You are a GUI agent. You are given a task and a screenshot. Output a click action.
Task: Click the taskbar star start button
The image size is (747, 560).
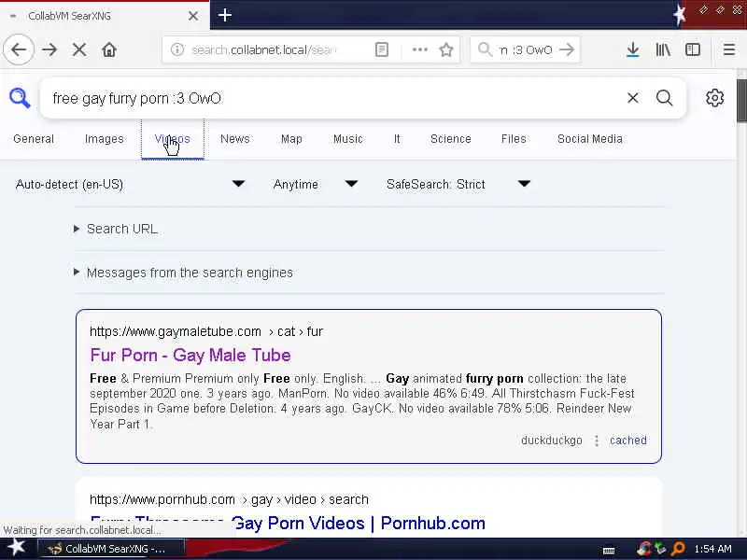click(x=16, y=548)
